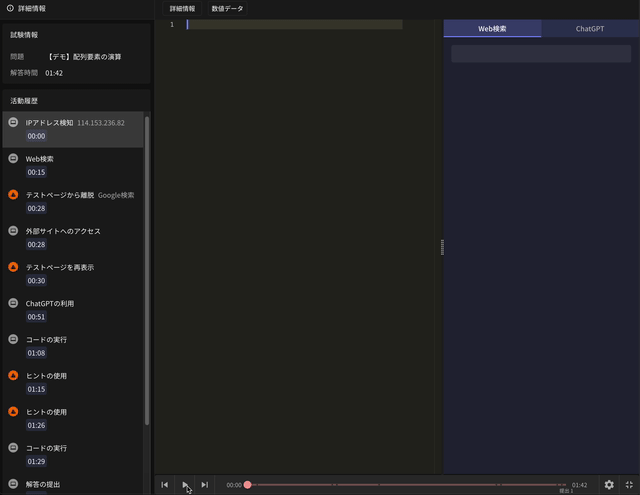
Task: Click the info icon beside 詳細情報 header
Action: coord(10,8)
